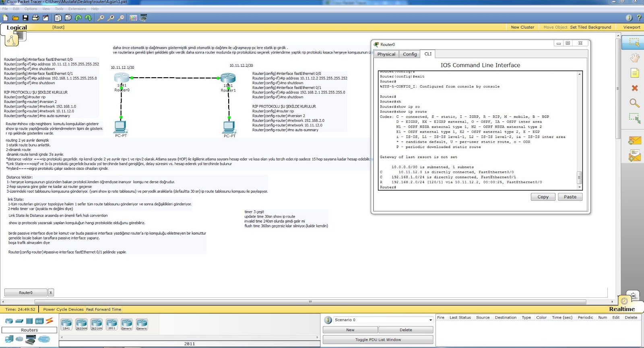
Task: Click Delete scenario button
Action: [406, 330]
